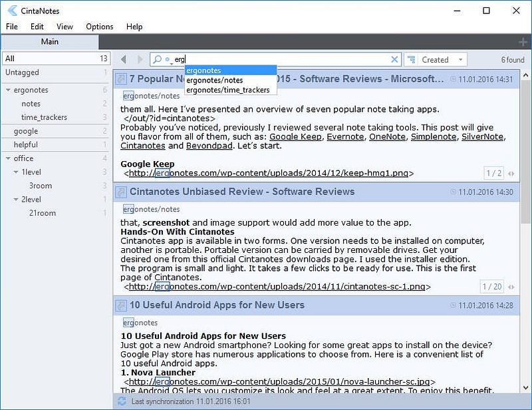Open the OneNote link
Image resolution: width=532 pixels, height=410 pixels.
coord(387,136)
